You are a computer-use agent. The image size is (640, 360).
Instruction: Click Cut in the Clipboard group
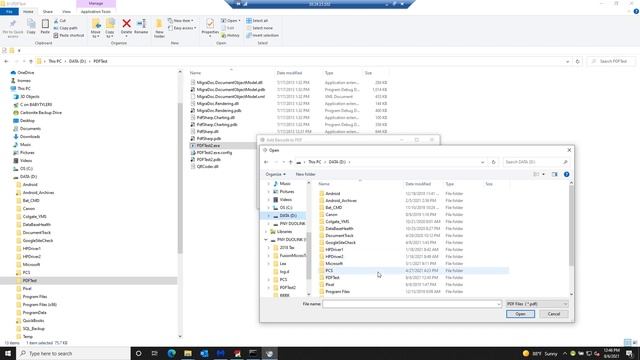(60, 20)
